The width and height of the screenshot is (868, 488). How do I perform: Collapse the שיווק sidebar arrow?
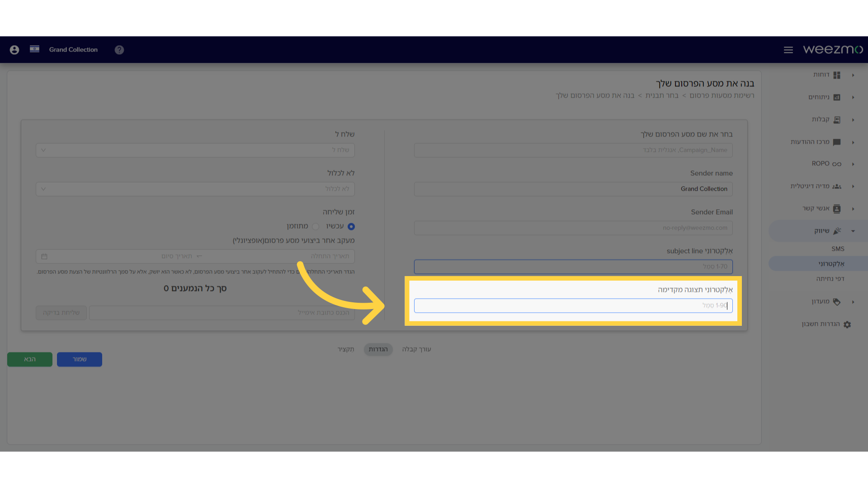pyautogui.click(x=853, y=231)
